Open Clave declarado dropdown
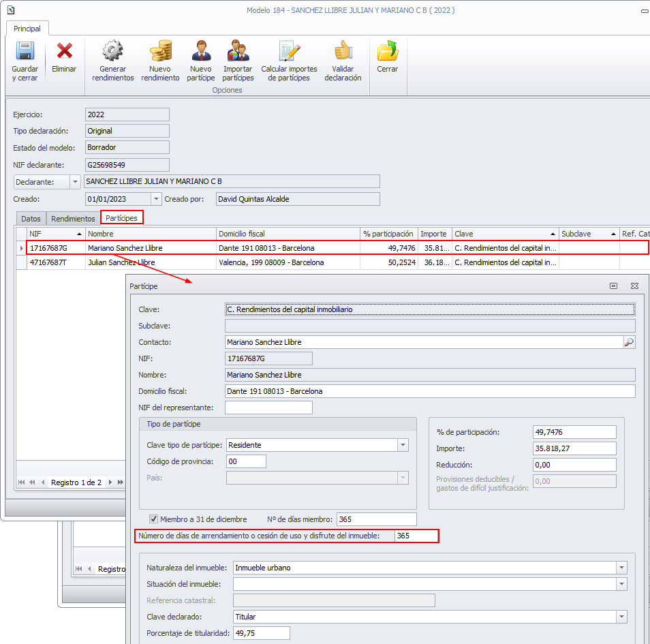The height and width of the screenshot is (644, 650). point(621,617)
